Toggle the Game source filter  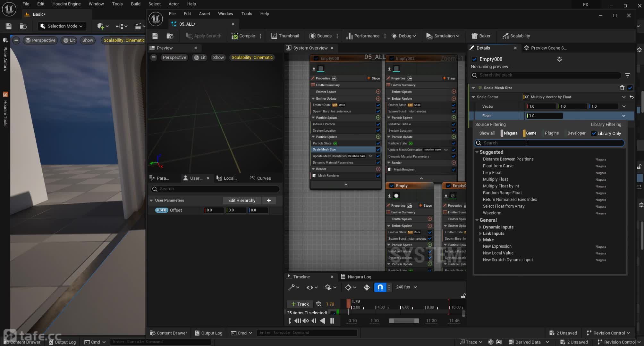[530, 133]
